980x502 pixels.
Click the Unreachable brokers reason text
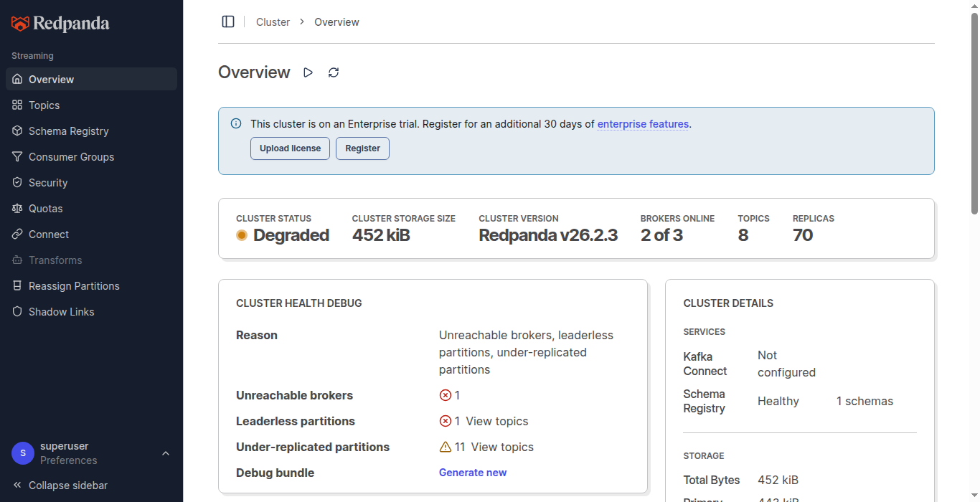click(x=526, y=352)
